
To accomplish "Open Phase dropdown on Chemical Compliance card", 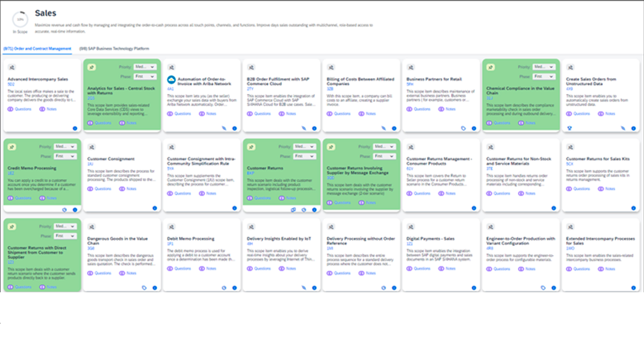I will [544, 77].
